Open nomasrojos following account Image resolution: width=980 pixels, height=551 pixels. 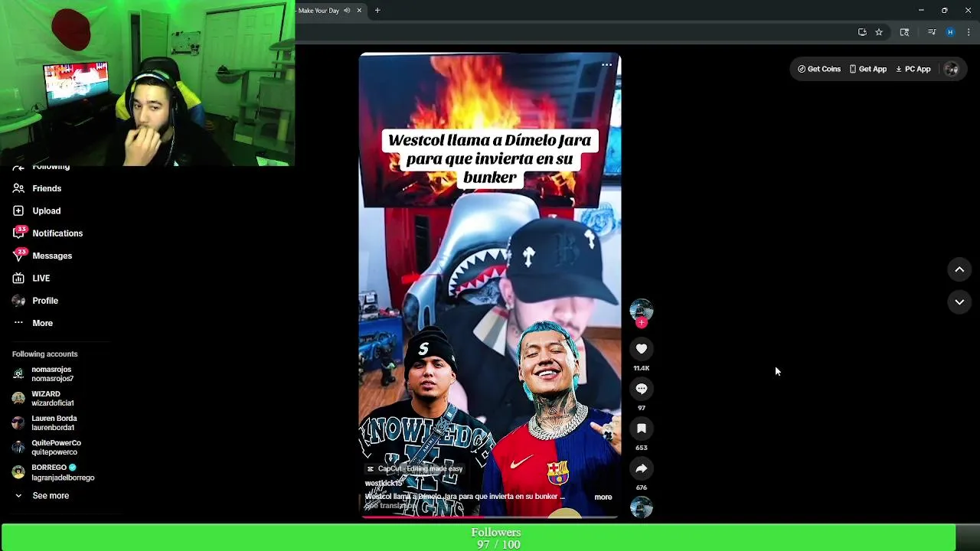click(52, 374)
